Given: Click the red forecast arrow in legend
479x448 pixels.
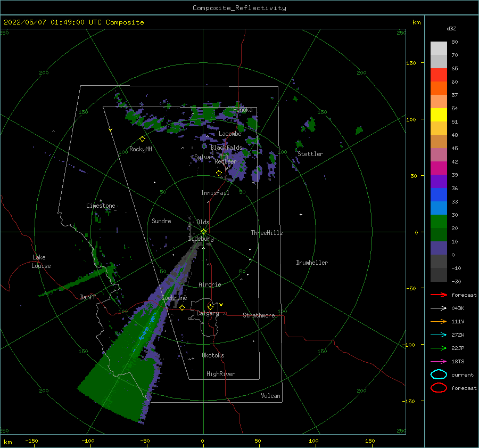Looking at the screenshot, I should coord(439,295).
